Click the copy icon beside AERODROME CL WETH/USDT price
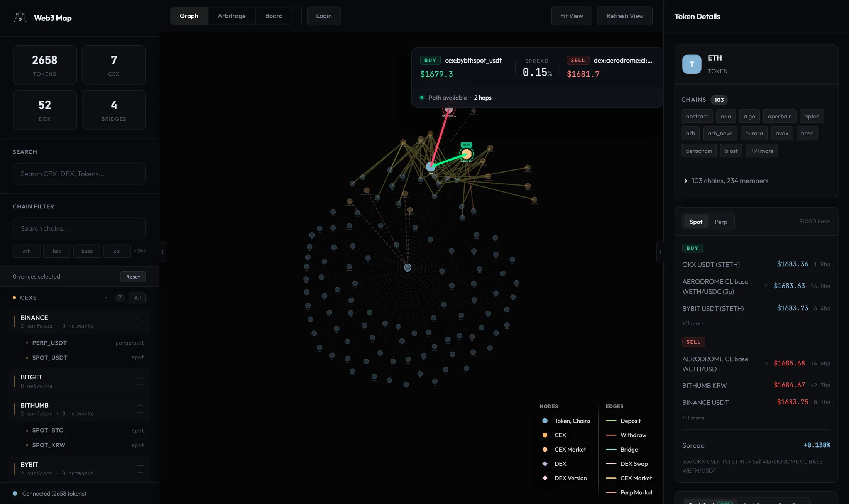The height and width of the screenshot is (504, 849). (766, 364)
